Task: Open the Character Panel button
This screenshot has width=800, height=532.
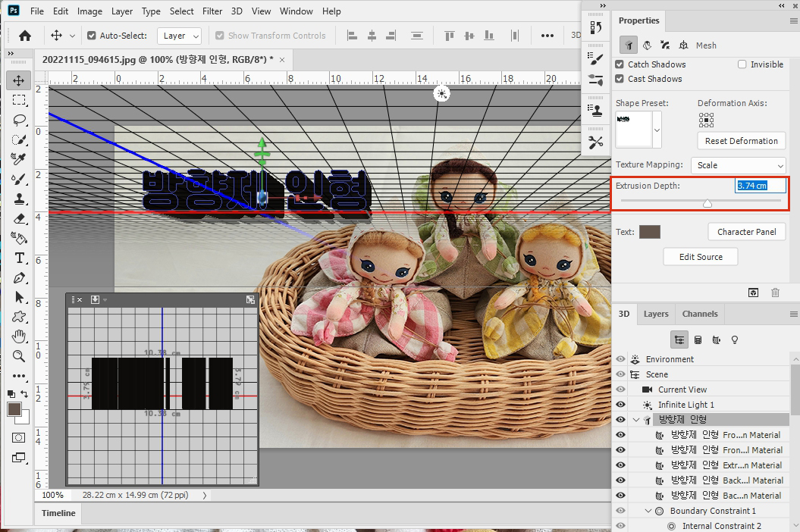Action: point(746,232)
